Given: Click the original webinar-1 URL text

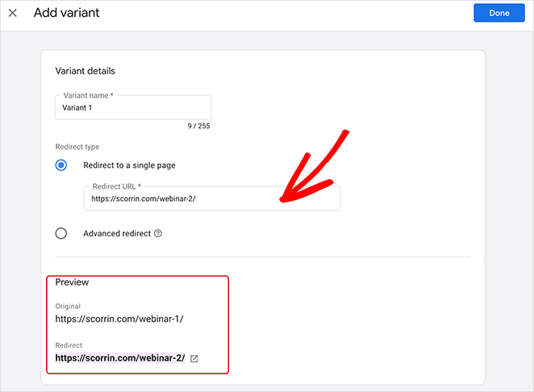Looking at the screenshot, I should pyautogui.click(x=119, y=319).
